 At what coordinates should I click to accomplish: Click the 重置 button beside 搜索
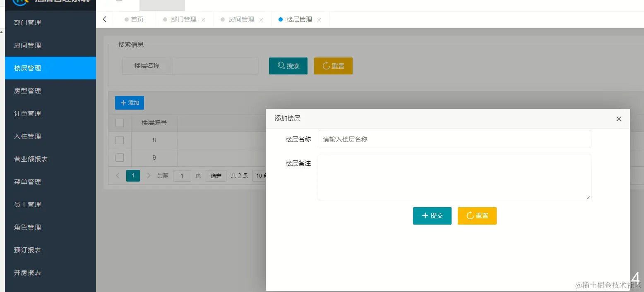click(x=333, y=66)
